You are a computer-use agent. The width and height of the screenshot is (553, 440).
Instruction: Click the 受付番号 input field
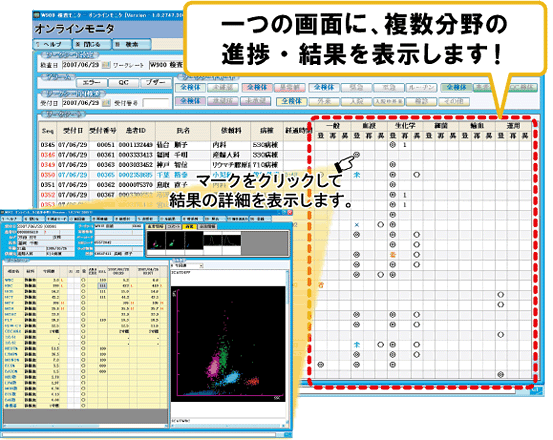(x=156, y=103)
